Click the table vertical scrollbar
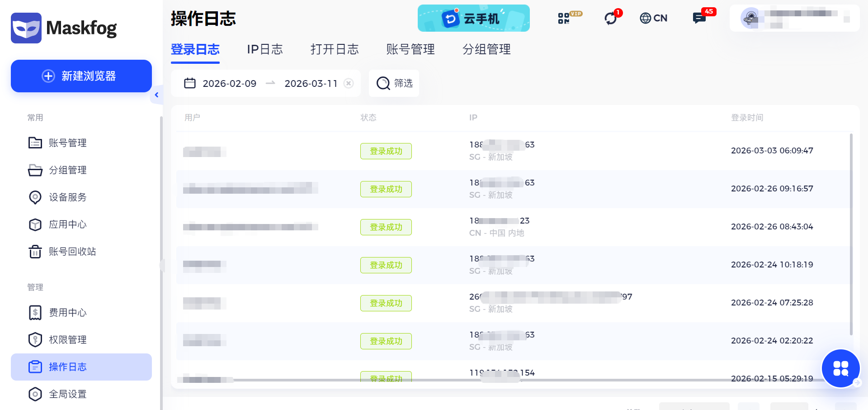This screenshot has width=868, height=410. tap(851, 234)
